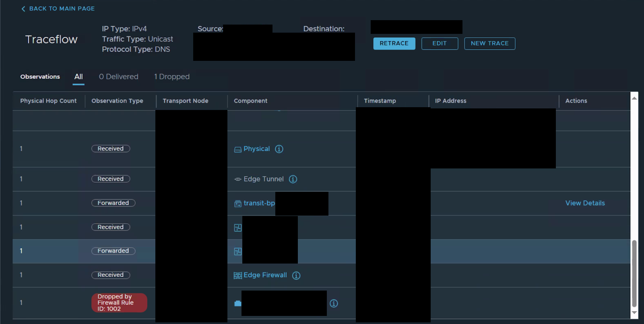This screenshot has width=644, height=324.
Task: Click the router icon in the highlighted Forwarded row
Action: click(x=238, y=251)
